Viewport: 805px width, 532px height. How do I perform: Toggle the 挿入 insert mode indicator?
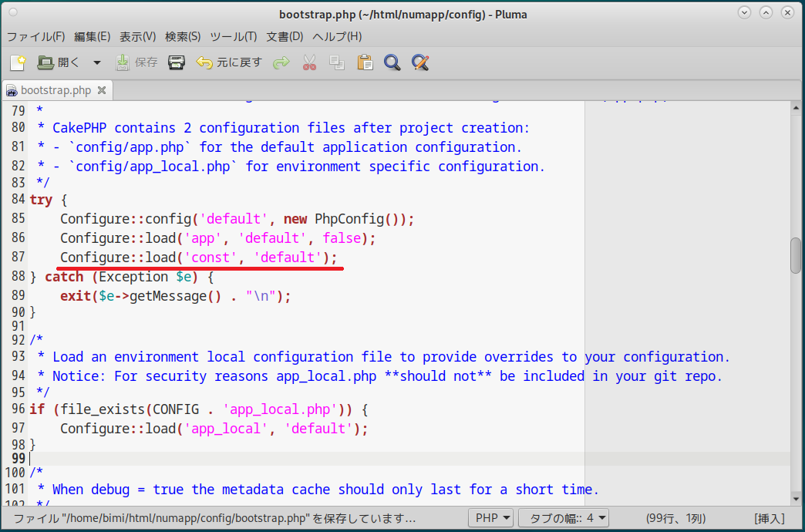[769, 518]
